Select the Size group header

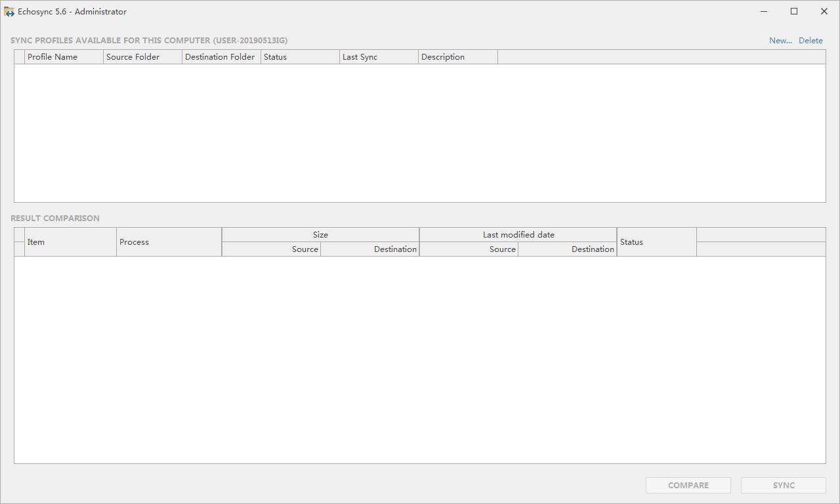tap(320, 235)
